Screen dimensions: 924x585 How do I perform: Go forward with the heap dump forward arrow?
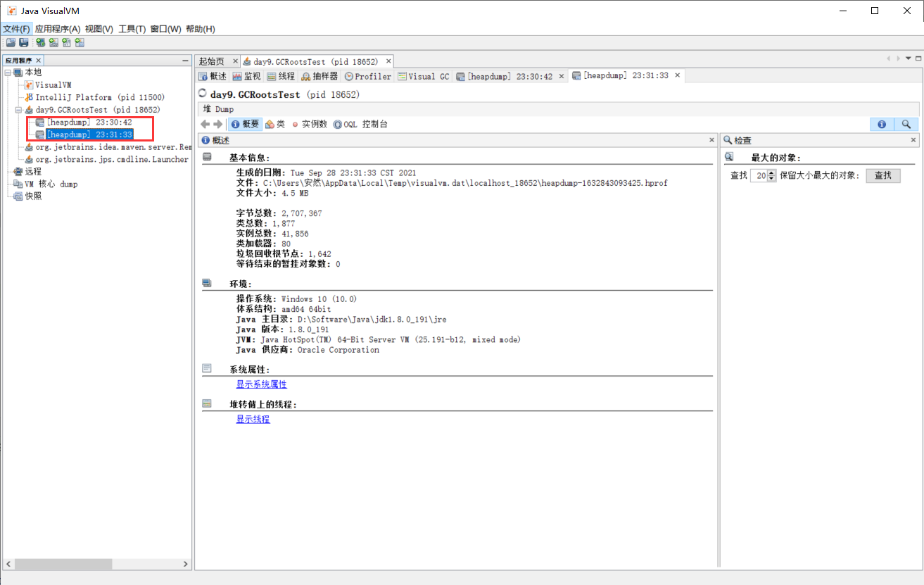pyautogui.click(x=218, y=124)
